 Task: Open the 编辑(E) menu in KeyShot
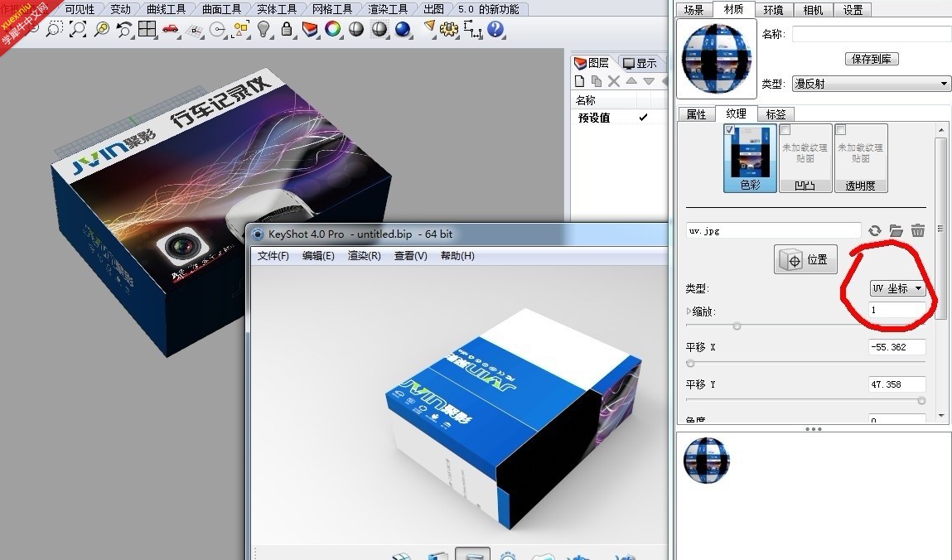point(318,255)
